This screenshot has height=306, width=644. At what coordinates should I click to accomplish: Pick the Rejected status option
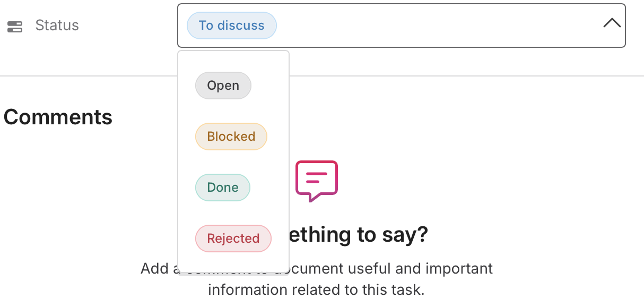pos(233,239)
